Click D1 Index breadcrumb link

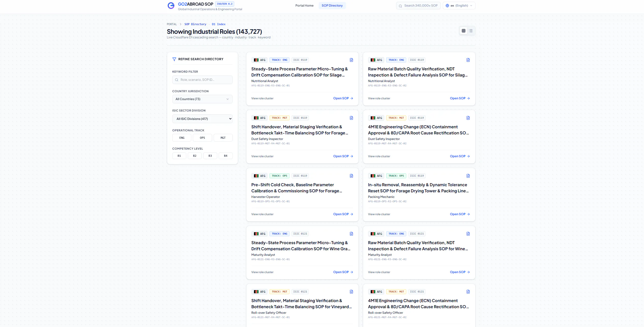(219, 24)
